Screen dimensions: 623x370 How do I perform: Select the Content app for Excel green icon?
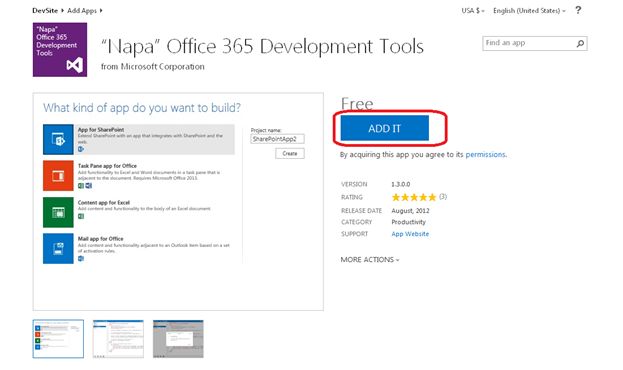58,212
